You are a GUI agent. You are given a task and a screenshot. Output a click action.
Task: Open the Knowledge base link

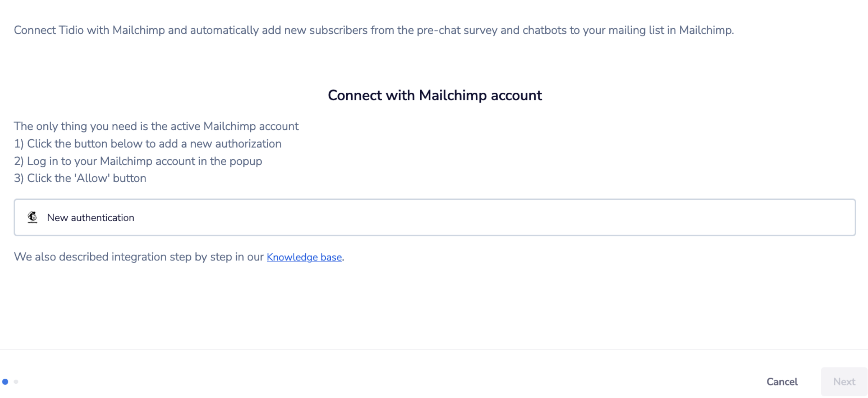point(304,257)
